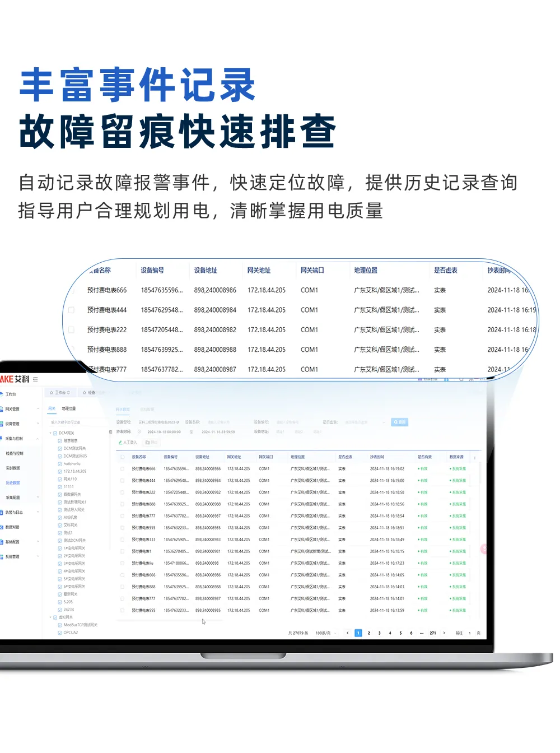Click the sidebar collapse icon beside AKE艾科 logo
The image size is (560, 753).
click(x=35, y=380)
